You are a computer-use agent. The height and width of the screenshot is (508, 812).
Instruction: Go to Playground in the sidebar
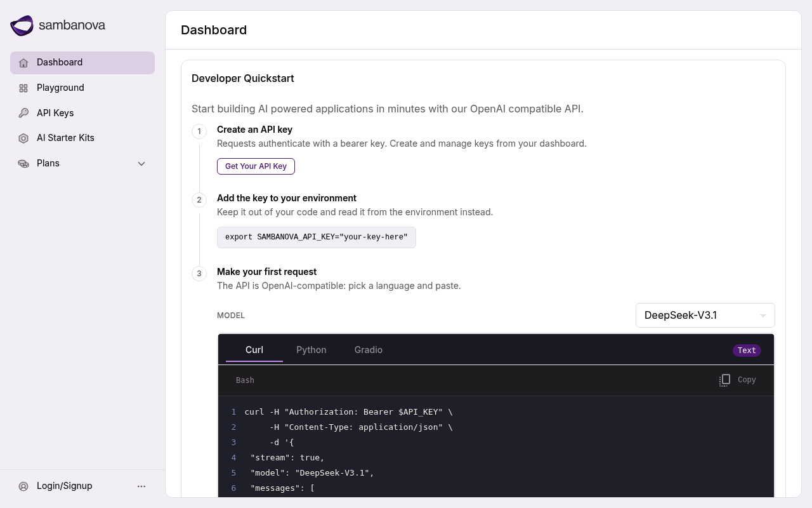click(x=82, y=88)
